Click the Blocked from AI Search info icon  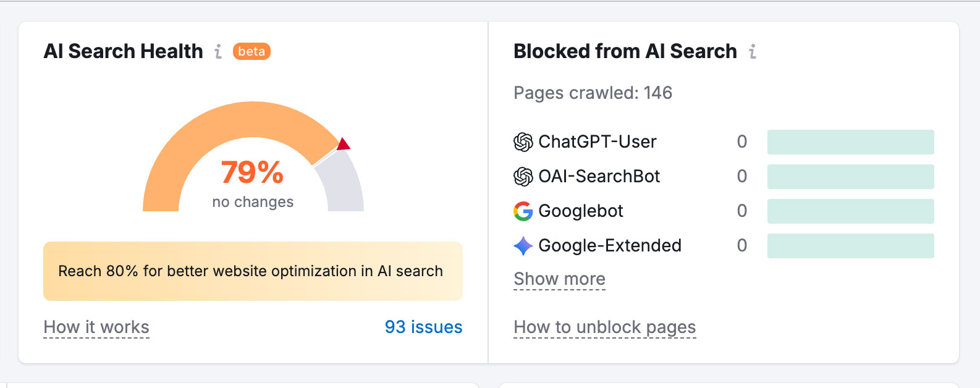[752, 51]
